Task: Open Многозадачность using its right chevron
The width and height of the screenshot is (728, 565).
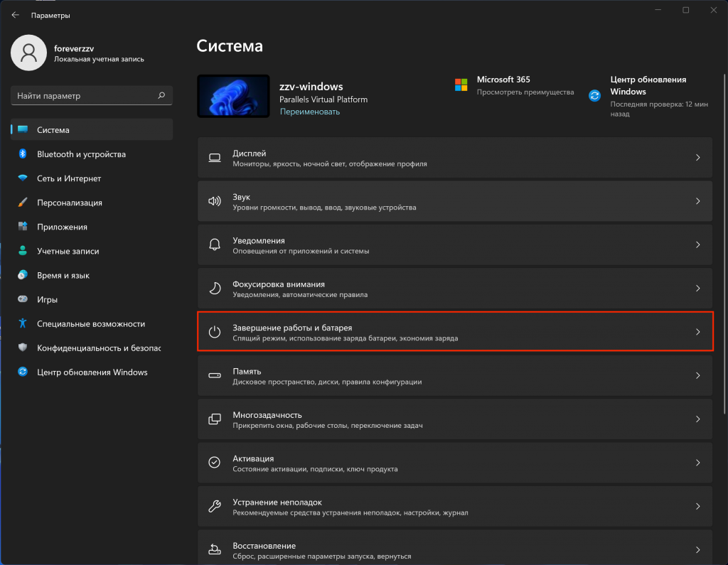Action: click(x=698, y=419)
